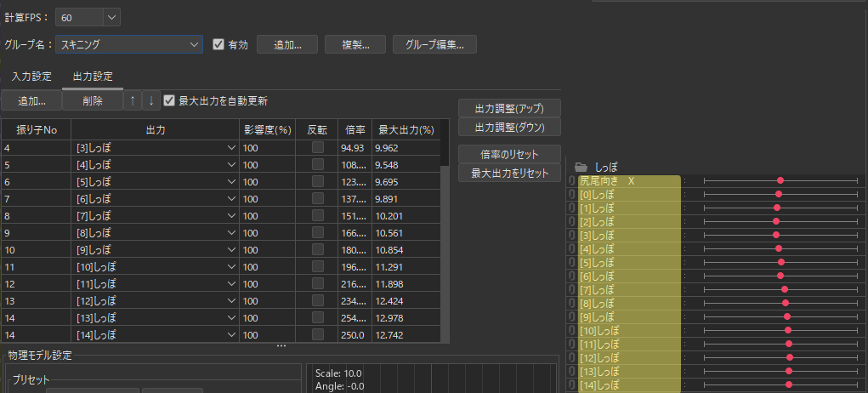Open グループ名 dropdown showing スキニング
This screenshot has width=868, height=393.
129,45
